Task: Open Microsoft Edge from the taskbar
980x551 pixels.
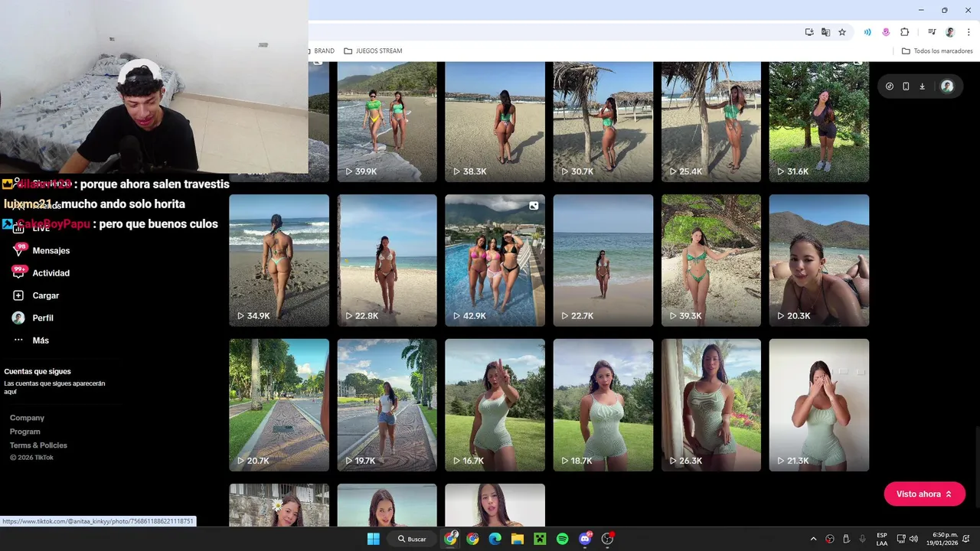Action: (x=495, y=539)
